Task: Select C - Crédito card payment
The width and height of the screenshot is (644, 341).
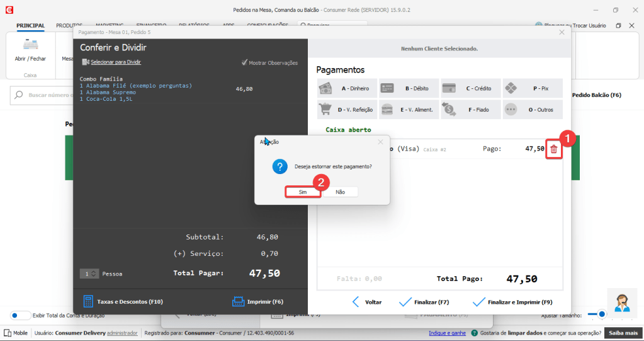Action: 470,88
